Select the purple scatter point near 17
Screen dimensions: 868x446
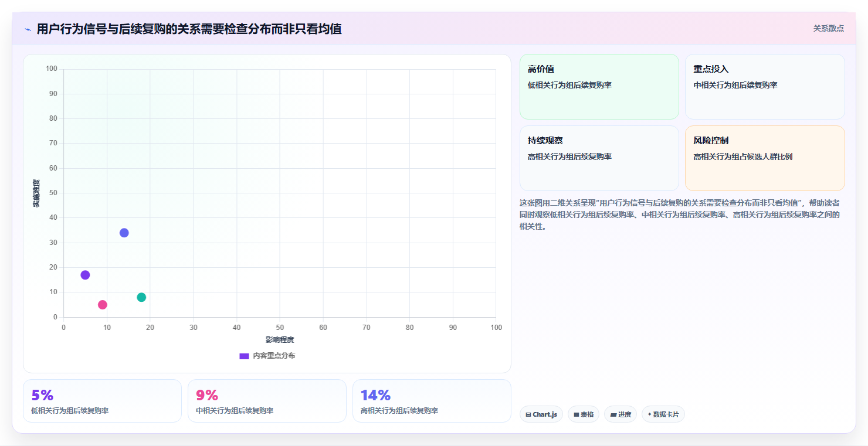point(85,275)
